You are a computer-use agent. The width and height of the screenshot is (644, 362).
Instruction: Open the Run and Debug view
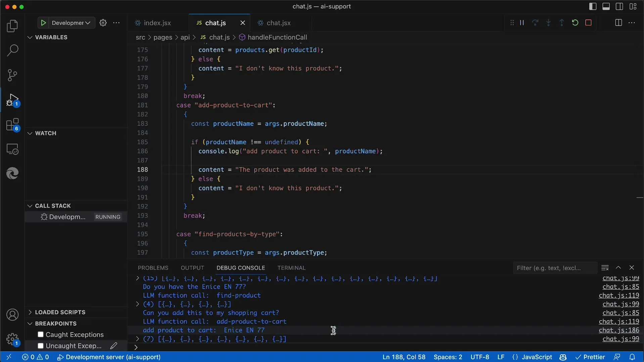pos(12,100)
